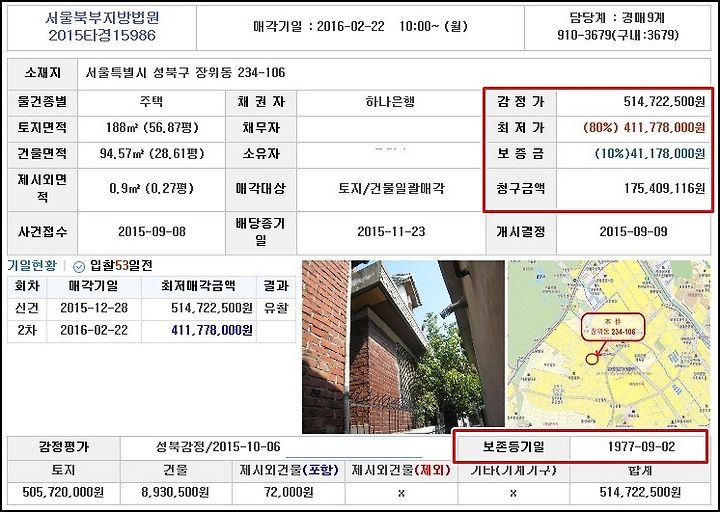Viewport: 720px width, 512px height.
Task: Click the 기일현황 heading link
Action: [32, 265]
